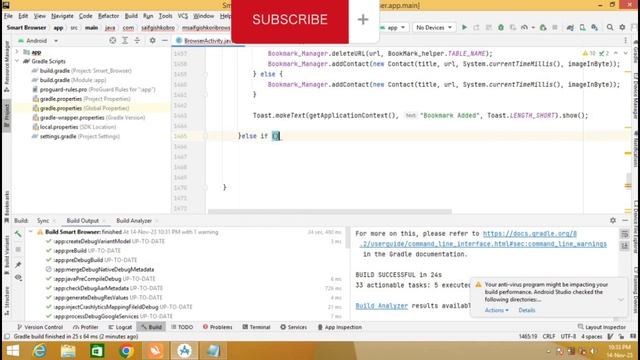Toggle the eye filter icon in Build panel
Screen dimensions: 640x360
[x=18, y=278]
